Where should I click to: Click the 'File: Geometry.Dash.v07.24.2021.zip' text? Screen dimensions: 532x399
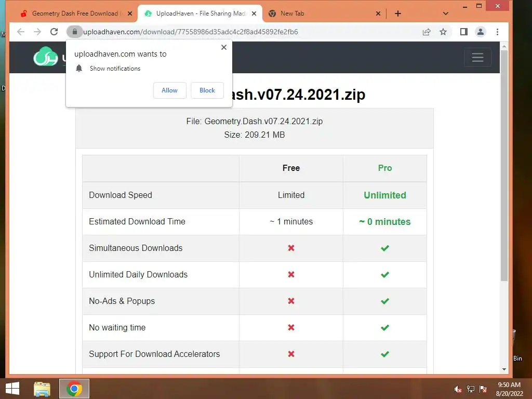255,121
